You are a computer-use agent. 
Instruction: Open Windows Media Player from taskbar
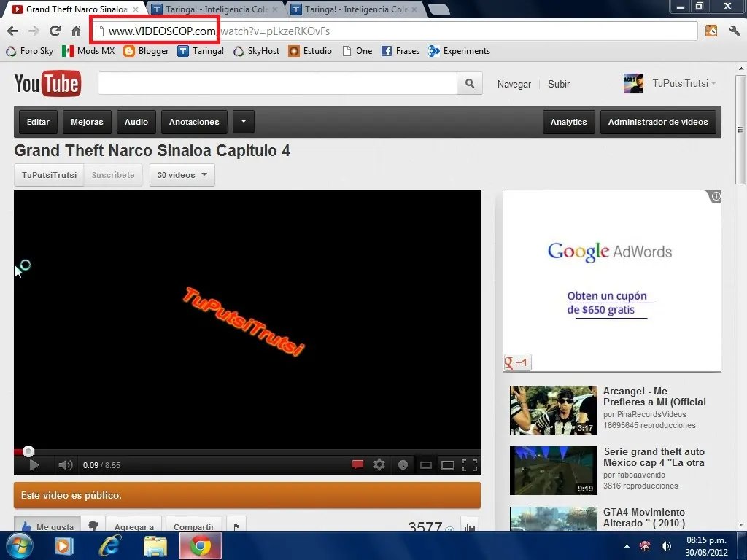(63, 545)
